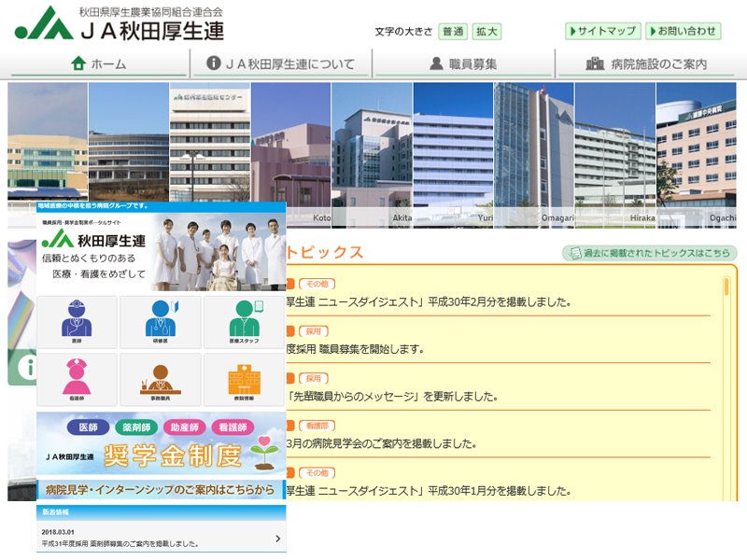Select the Hiraka hospital photo
This screenshot has width=747, height=560.
pos(615,155)
